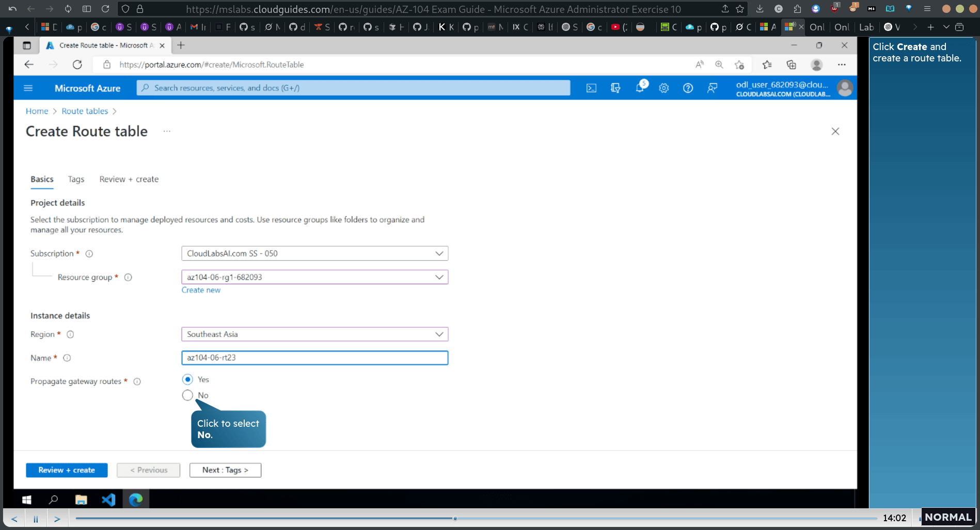Screen dimensions: 980x530
Task: Open Windows Start menu
Action: click(27, 500)
